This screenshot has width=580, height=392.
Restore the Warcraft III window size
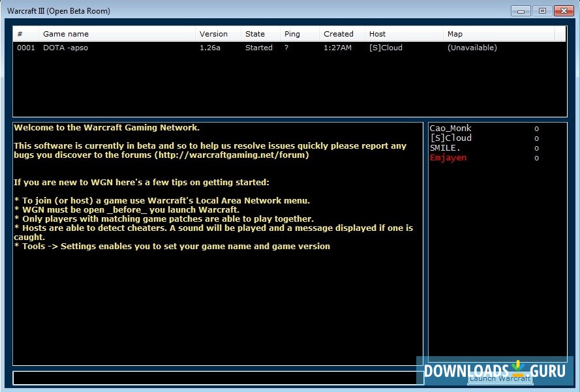click(x=542, y=10)
